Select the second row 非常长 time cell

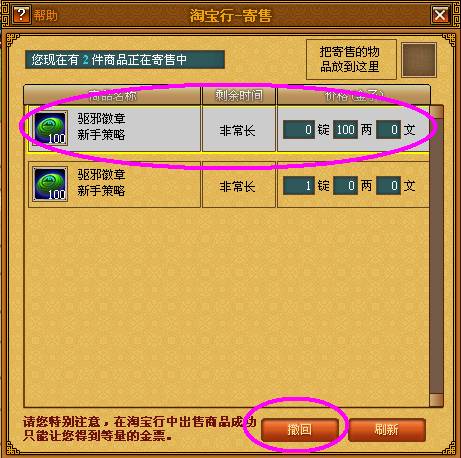coord(239,185)
